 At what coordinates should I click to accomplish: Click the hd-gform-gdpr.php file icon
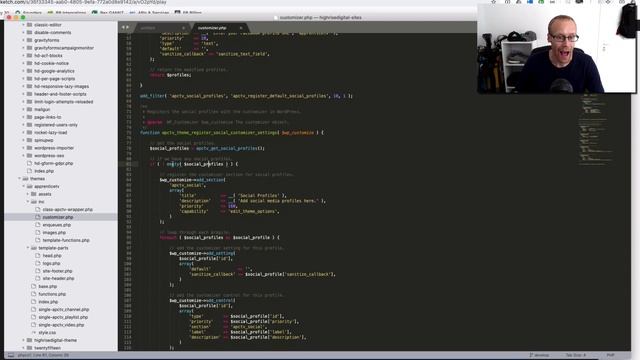29,163
